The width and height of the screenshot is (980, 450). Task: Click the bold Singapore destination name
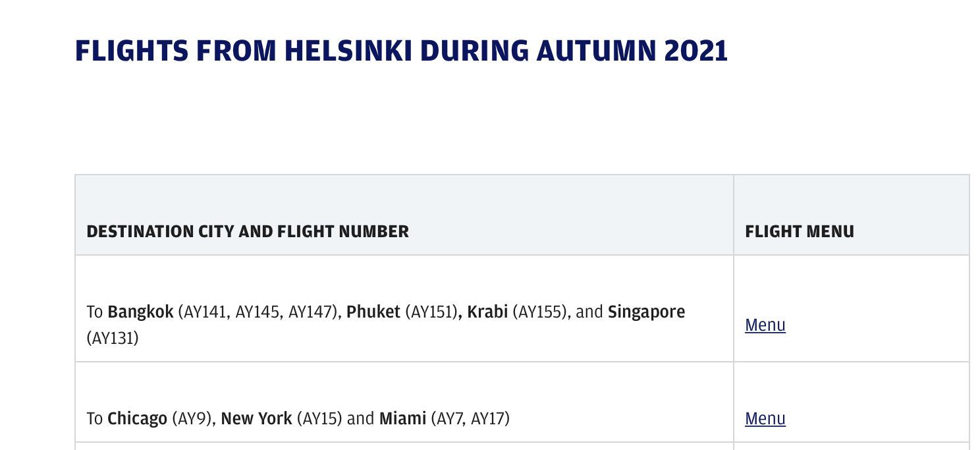pos(646,312)
